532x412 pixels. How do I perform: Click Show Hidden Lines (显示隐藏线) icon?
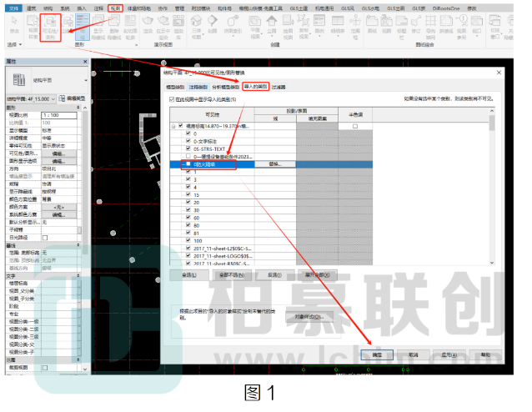click(98, 28)
